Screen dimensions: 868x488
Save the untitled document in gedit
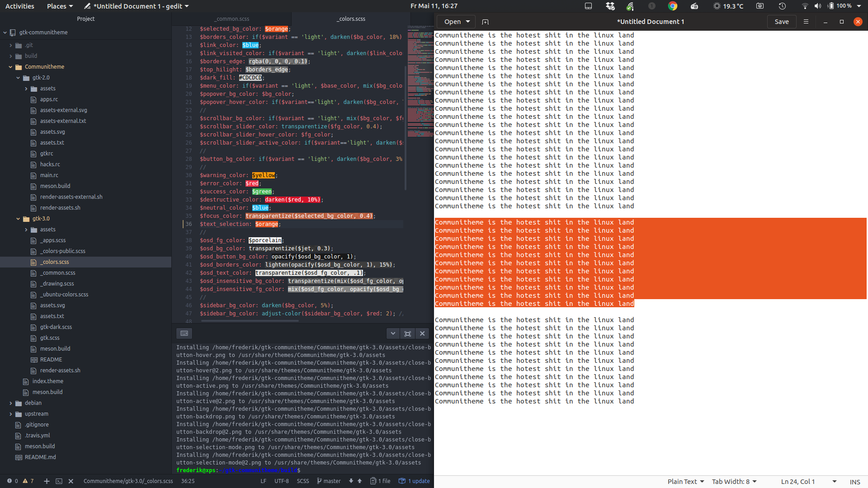pyautogui.click(x=782, y=22)
